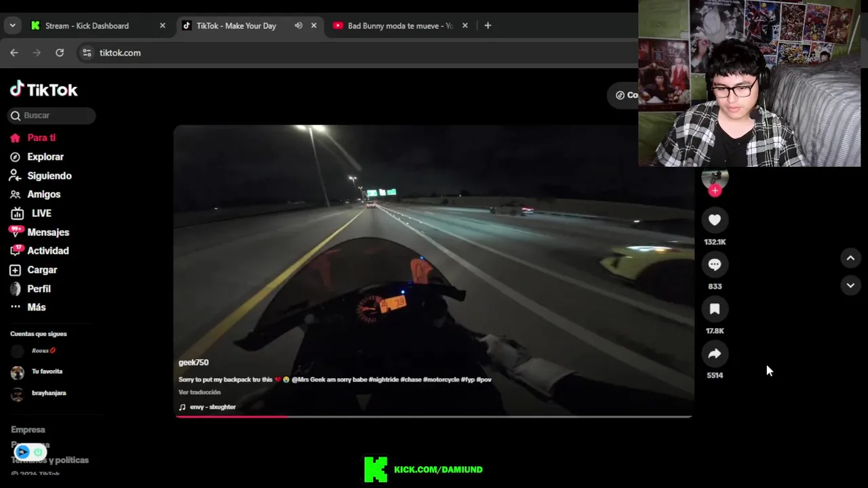Go back in browser history
The image size is (868, 488).
click(14, 53)
